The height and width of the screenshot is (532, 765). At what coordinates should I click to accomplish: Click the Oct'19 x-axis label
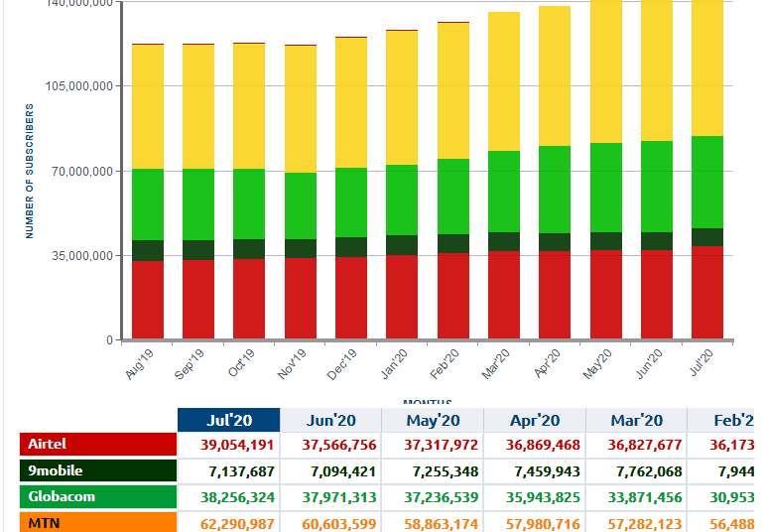tap(241, 363)
